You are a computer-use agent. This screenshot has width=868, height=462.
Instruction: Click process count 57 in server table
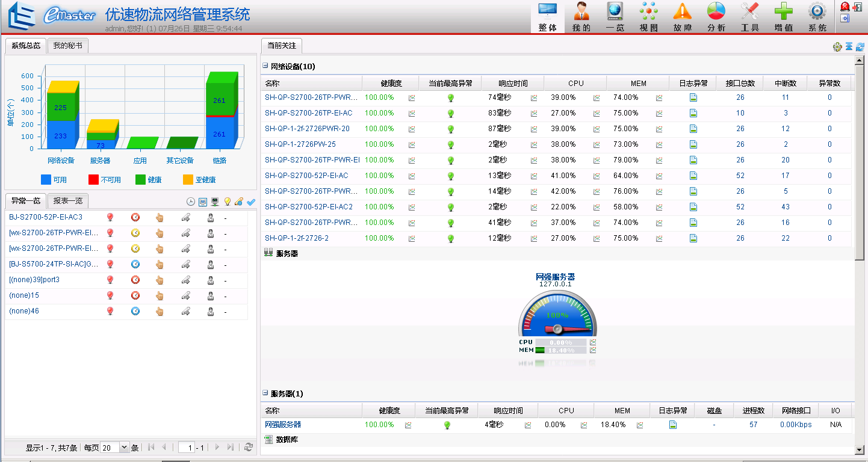[754, 425]
